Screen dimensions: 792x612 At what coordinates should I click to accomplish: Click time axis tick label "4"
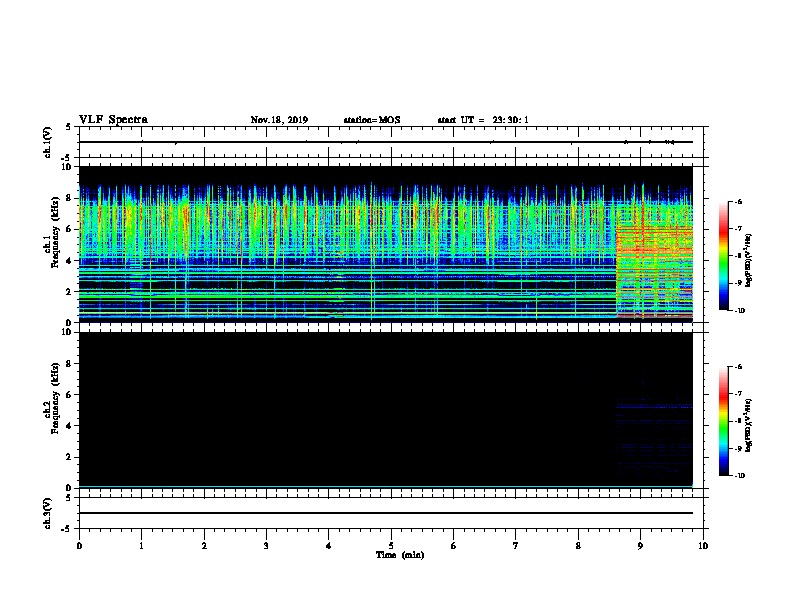tap(329, 545)
